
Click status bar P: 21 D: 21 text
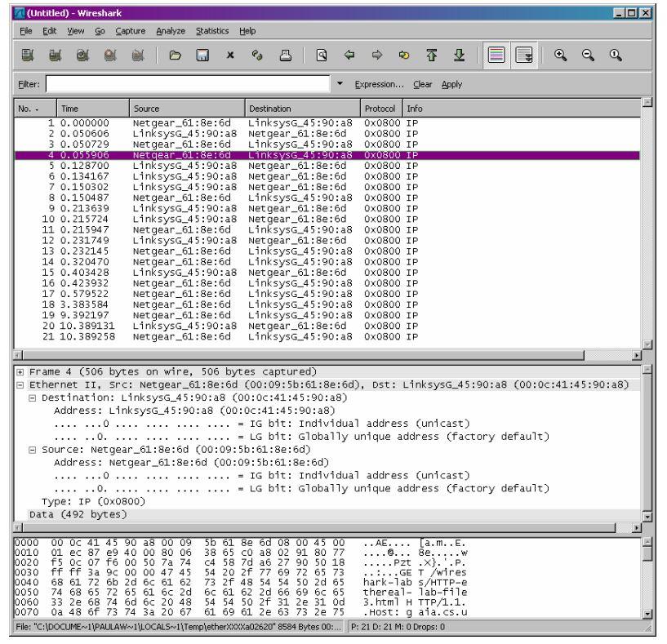[398, 627]
